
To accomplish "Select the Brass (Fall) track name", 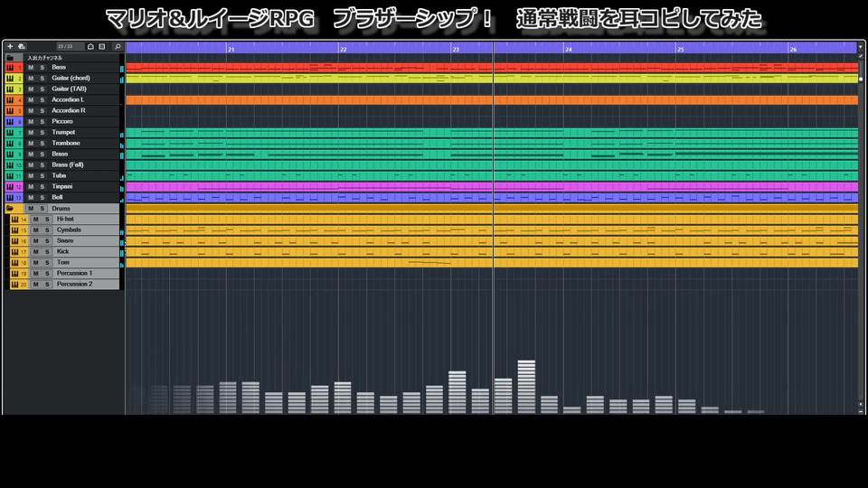I will (x=68, y=164).
